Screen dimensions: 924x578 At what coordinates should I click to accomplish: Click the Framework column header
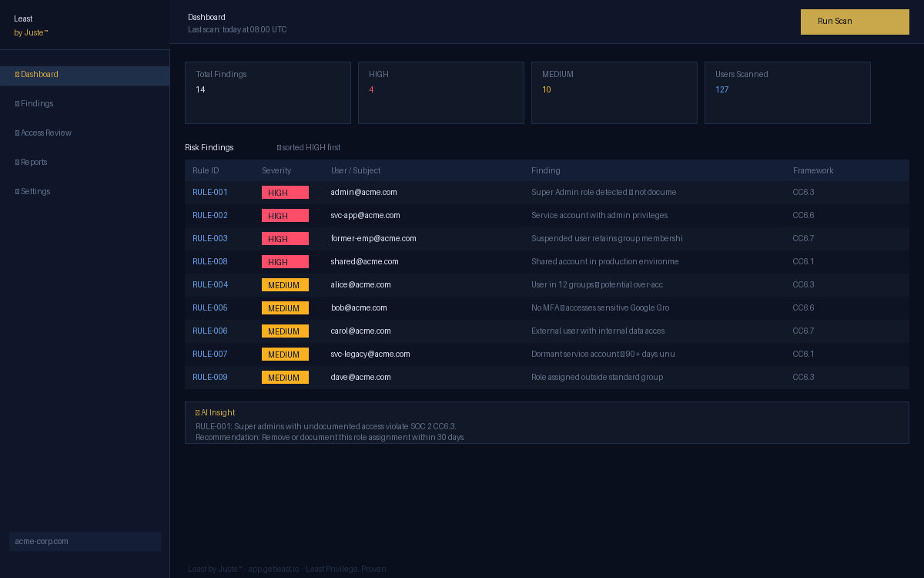[813, 170]
